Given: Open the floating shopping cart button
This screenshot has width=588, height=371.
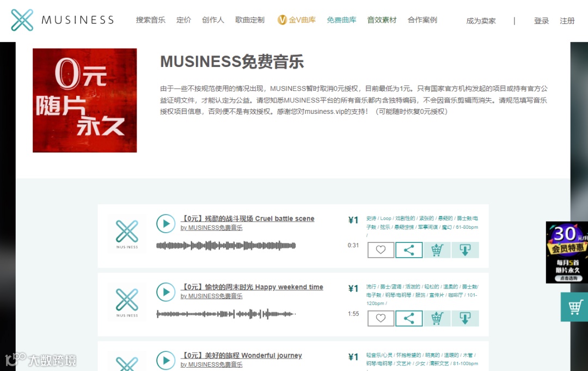Looking at the screenshot, I should pyautogui.click(x=574, y=307).
